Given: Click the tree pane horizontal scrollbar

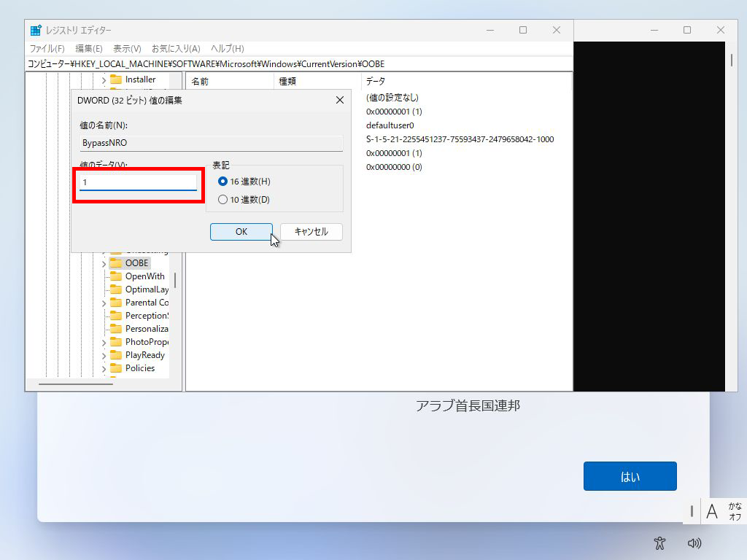Looking at the screenshot, I should (76, 384).
